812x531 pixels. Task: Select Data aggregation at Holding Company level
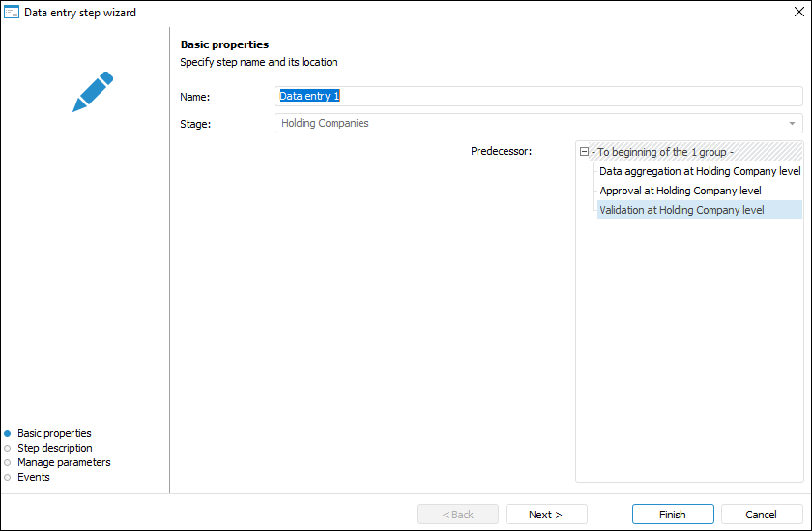tap(699, 171)
